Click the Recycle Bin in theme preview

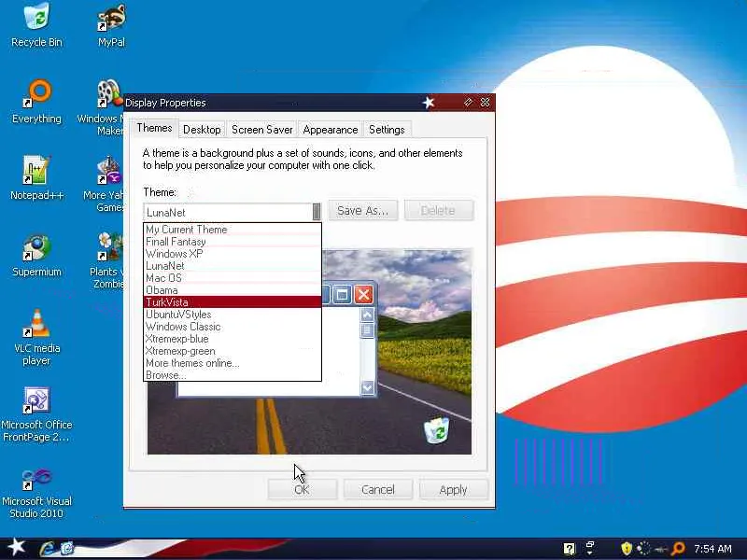[x=436, y=430]
